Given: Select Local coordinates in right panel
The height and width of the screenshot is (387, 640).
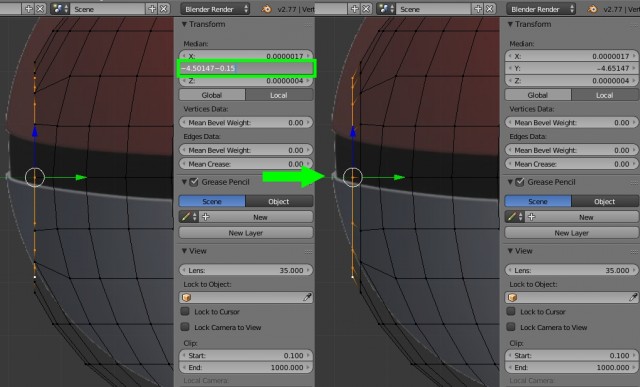Looking at the screenshot, I should coord(605,95).
